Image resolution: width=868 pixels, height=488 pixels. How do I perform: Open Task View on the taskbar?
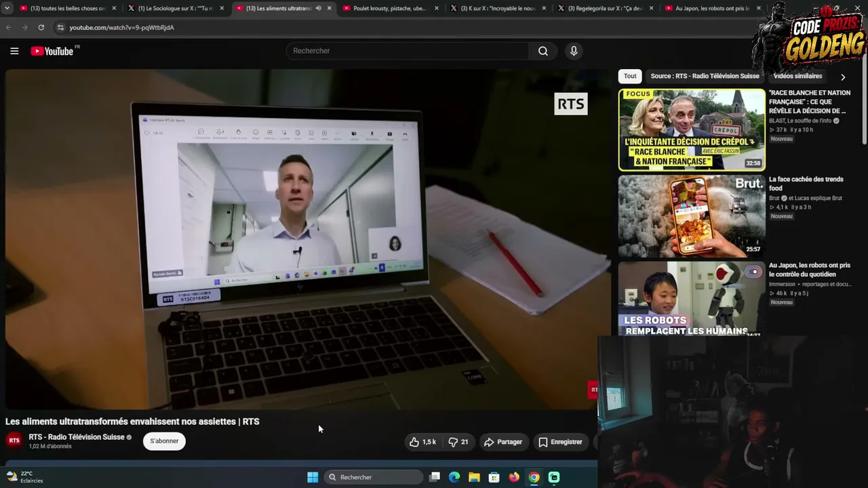[x=435, y=477]
